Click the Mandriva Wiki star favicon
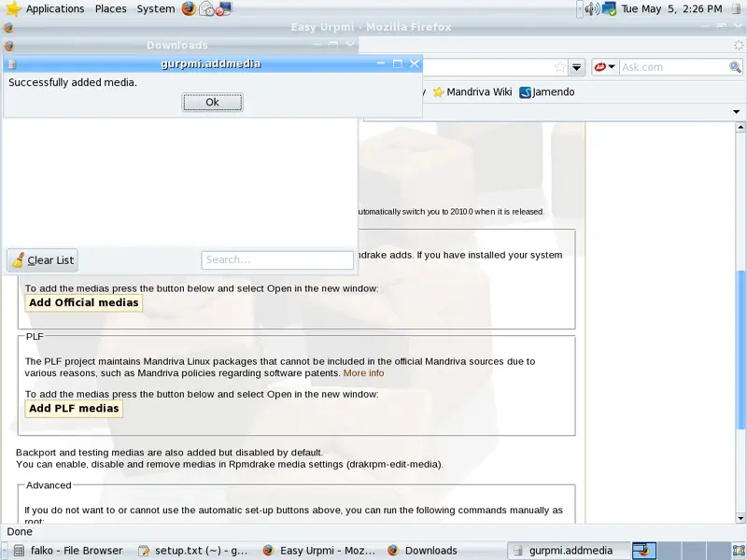Image resolution: width=747 pixels, height=560 pixels. click(438, 91)
